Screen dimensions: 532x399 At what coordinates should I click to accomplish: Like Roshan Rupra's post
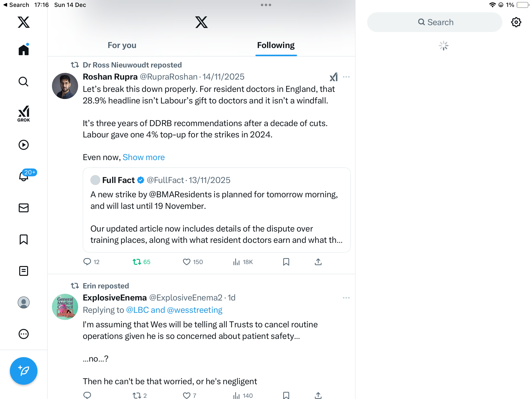point(187,262)
